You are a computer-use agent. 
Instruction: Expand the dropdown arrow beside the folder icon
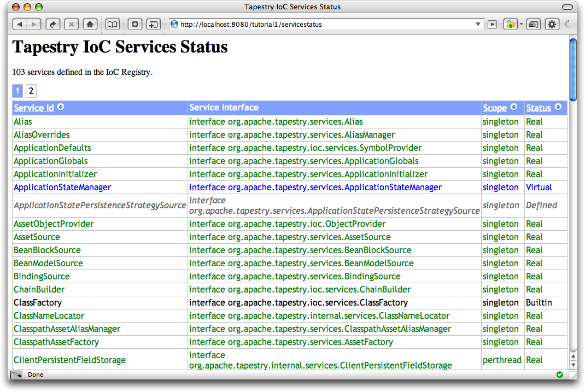click(522, 25)
